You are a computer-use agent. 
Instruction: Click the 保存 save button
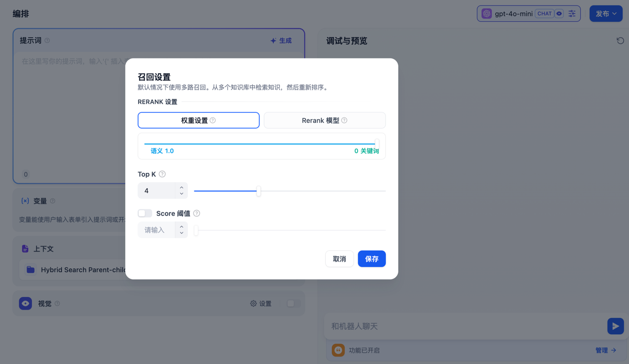(371, 259)
